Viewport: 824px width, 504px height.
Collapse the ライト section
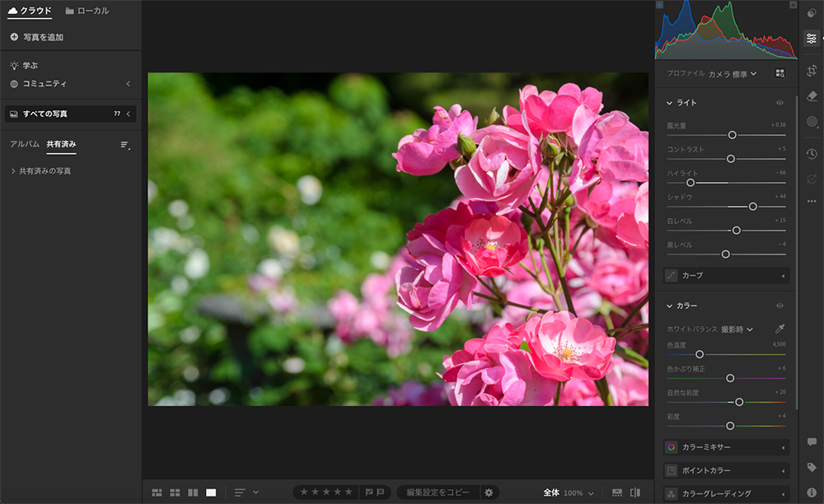[x=669, y=103]
